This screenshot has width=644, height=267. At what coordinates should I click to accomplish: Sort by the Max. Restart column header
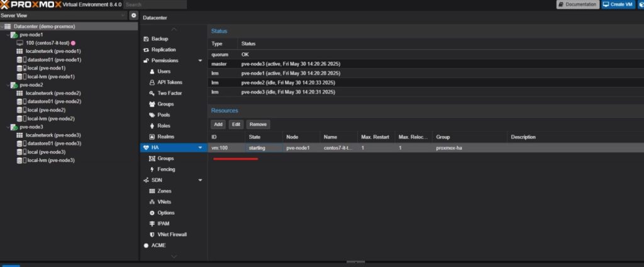[376, 137]
